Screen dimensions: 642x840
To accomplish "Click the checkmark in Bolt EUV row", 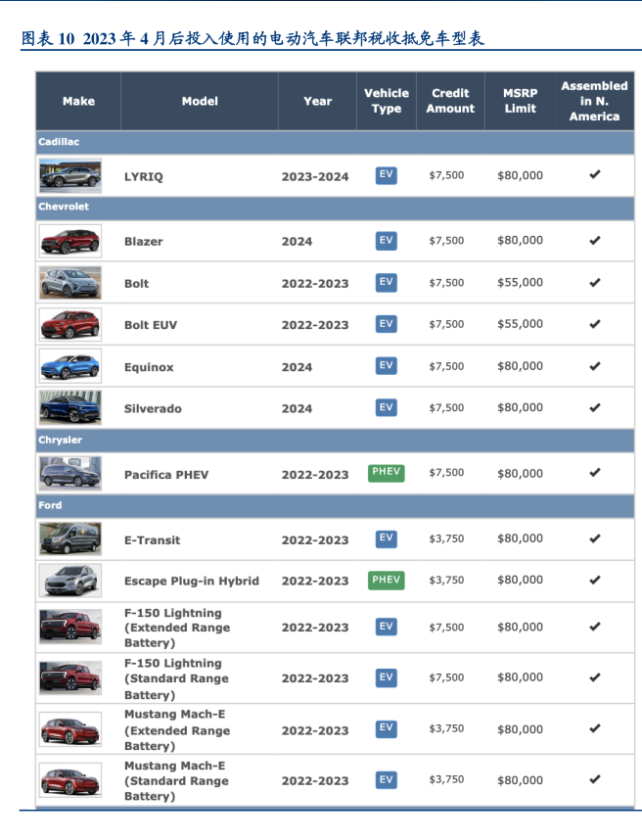I will [x=595, y=324].
